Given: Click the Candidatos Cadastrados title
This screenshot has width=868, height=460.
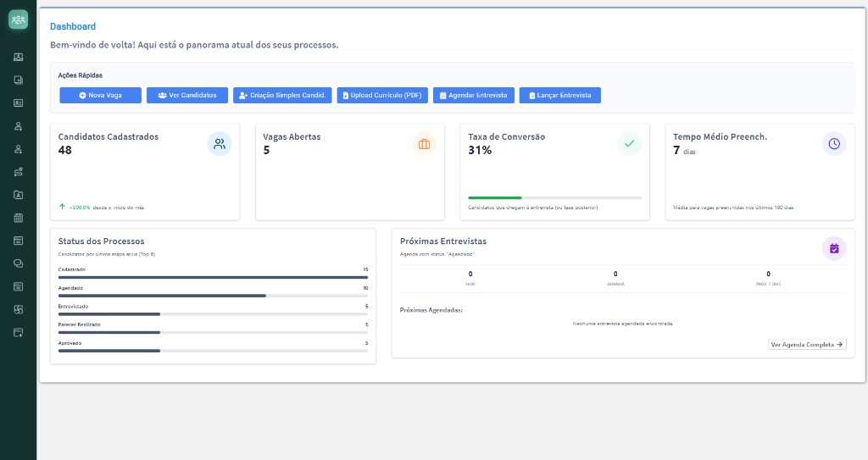Looking at the screenshot, I should pos(108,136).
